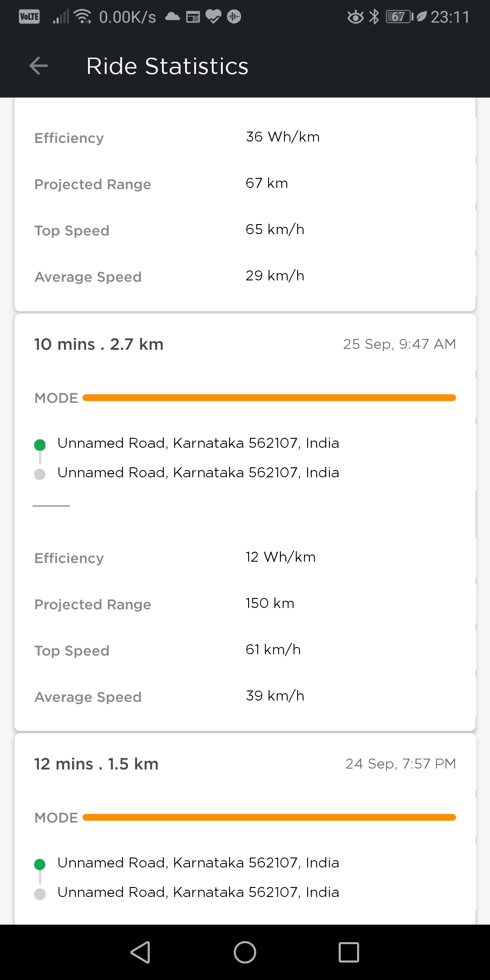Tap orange MODE bar of 1.5 km ride

point(269,817)
